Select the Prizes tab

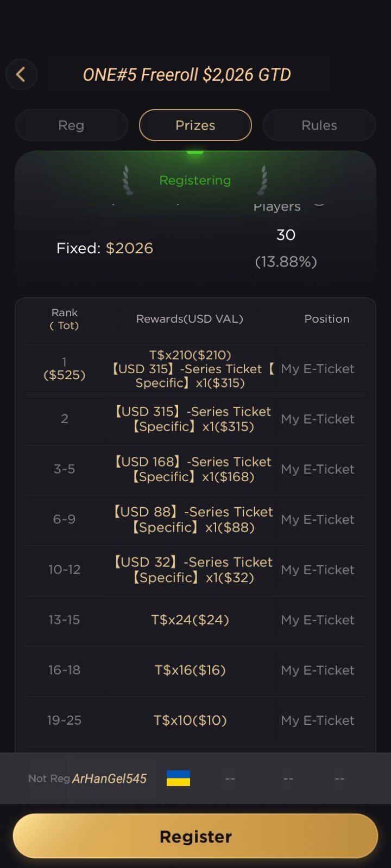(x=195, y=125)
